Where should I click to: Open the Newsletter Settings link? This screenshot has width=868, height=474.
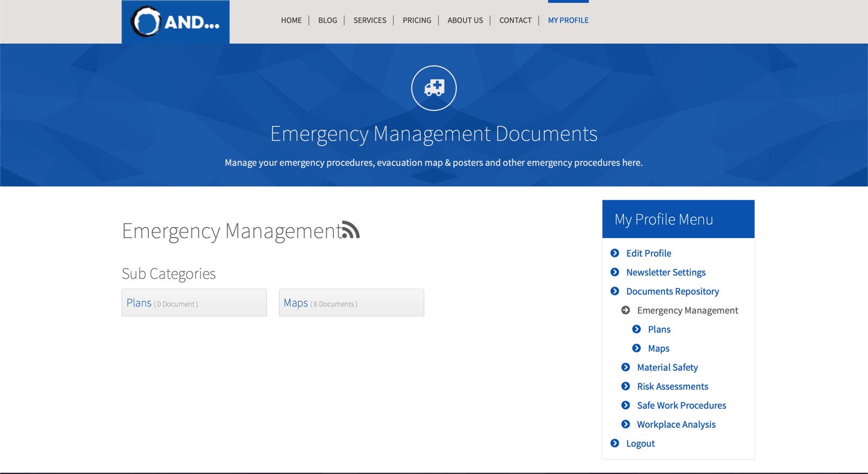666,272
